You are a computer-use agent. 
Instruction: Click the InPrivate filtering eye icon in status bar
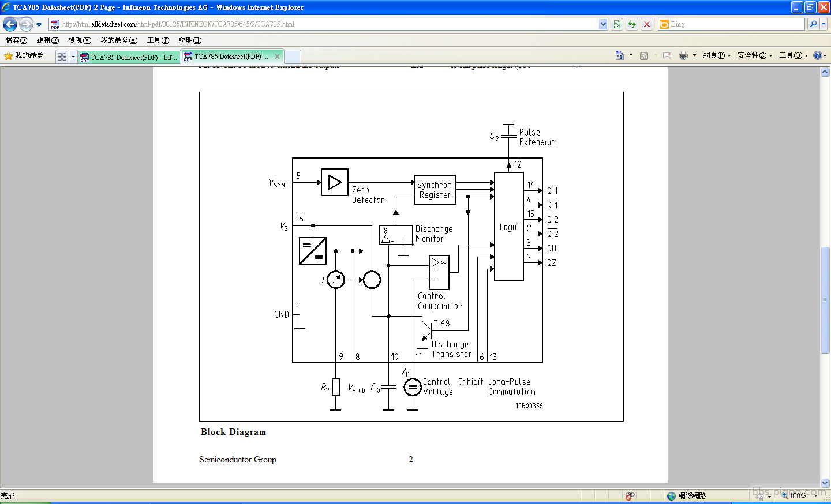tap(630, 496)
